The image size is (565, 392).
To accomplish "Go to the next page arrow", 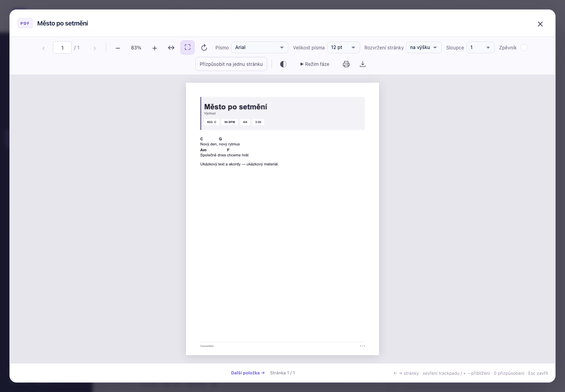I will [x=95, y=48].
